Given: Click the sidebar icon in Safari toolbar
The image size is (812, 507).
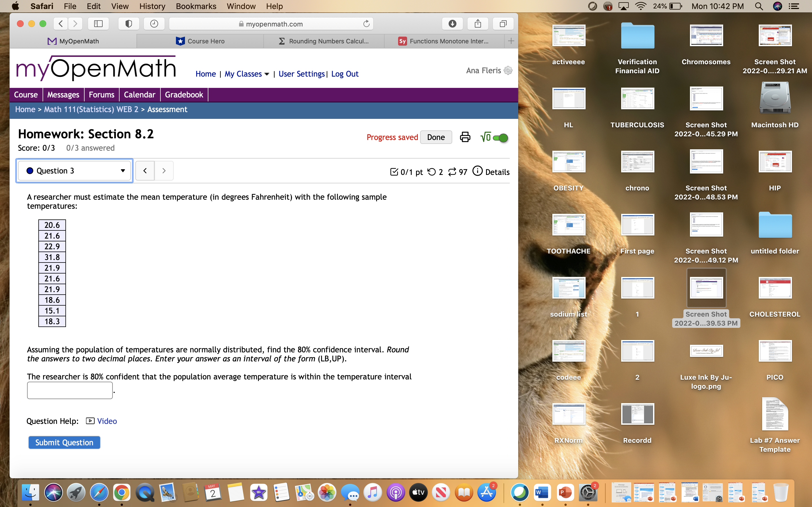Looking at the screenshot, I should 98,23.
